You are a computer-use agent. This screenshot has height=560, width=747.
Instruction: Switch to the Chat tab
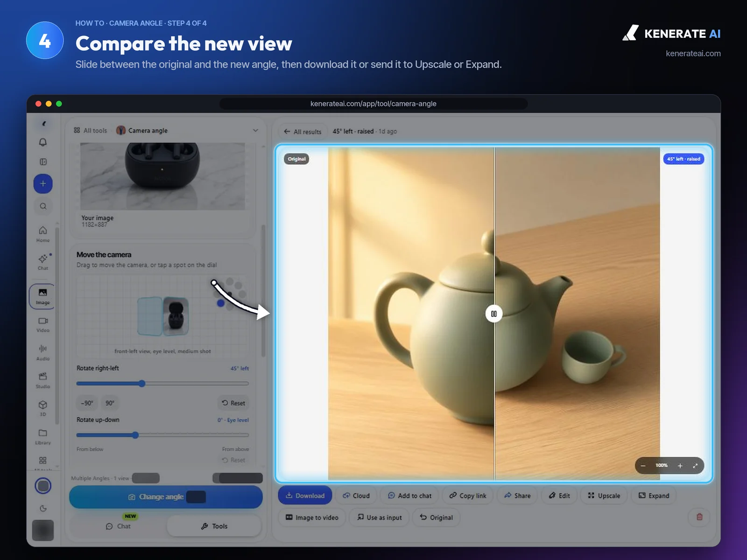(118, 526)
